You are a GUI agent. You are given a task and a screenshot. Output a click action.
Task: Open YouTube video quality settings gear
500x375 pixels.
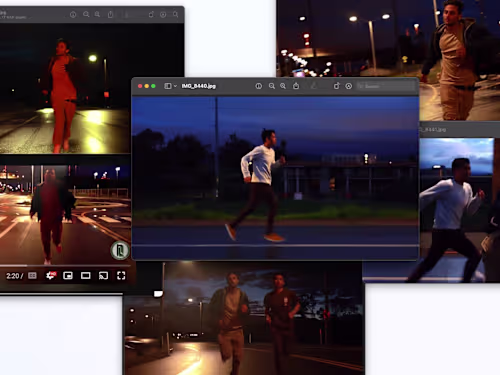click(x=51, y=275)
